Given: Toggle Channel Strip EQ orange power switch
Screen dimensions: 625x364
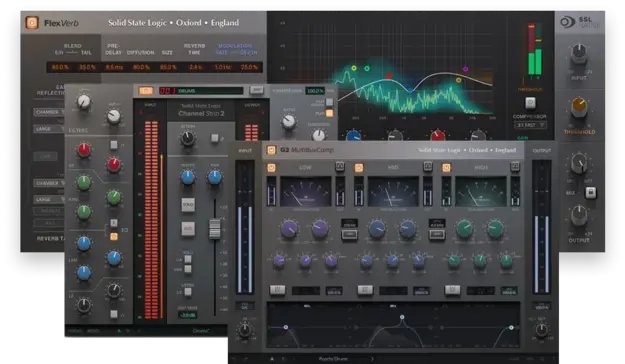Looking at the screenshot, I should tap(114, 236).
